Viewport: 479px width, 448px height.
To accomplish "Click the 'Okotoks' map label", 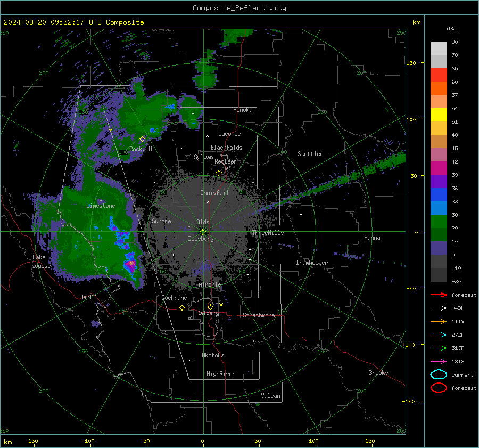I will 213,355.
